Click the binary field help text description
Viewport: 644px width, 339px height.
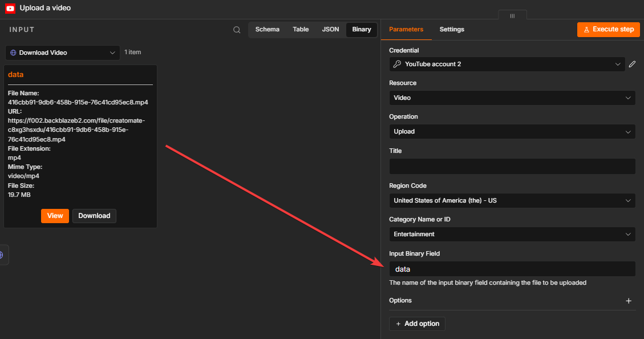(x=488, y=282)
